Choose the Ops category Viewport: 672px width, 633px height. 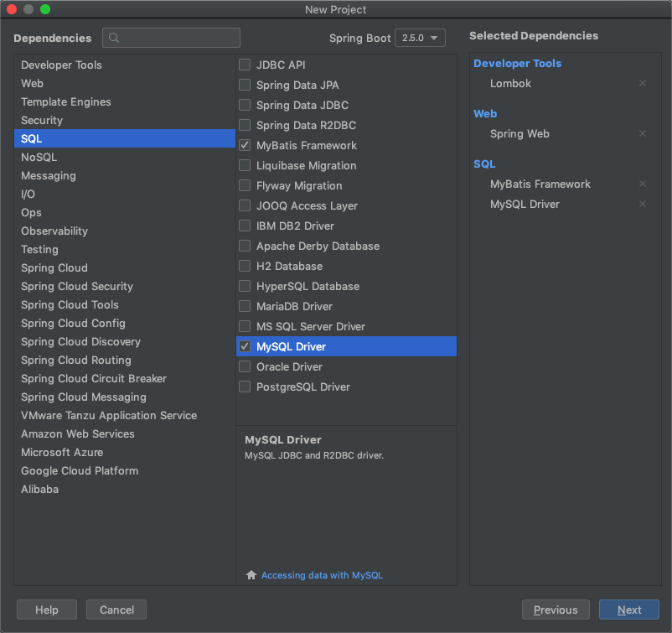click(125, 212)
